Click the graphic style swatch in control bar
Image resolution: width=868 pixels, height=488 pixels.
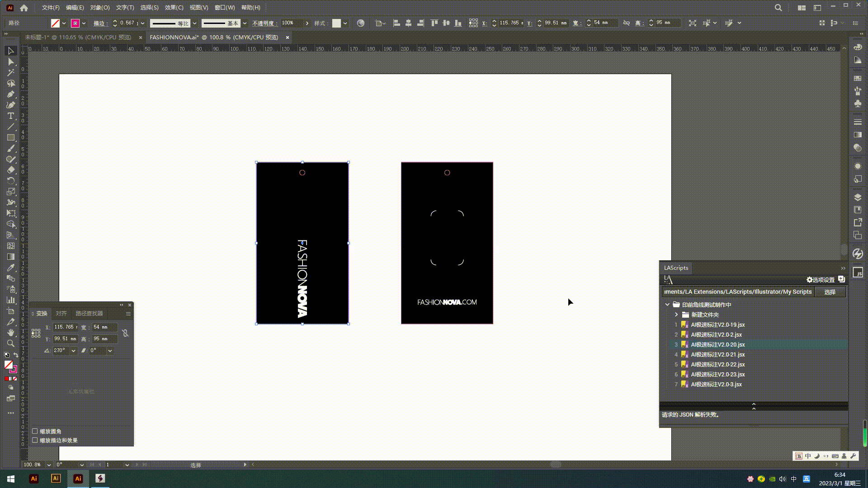336,23
